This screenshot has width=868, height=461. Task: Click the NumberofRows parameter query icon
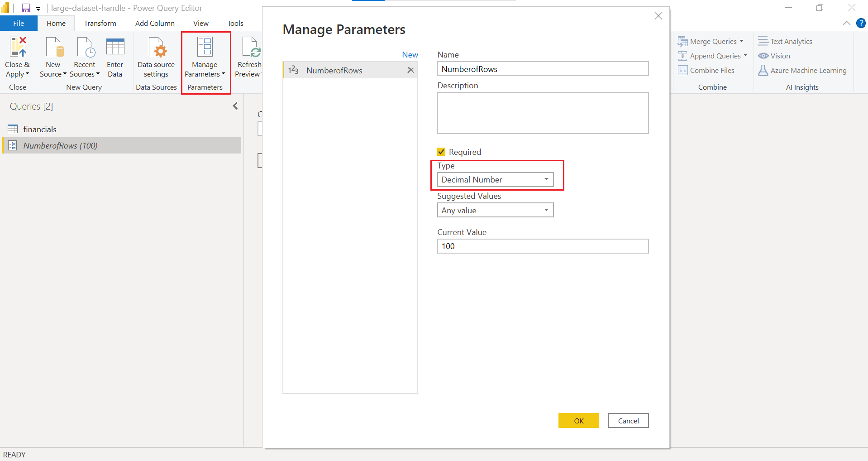13,145
